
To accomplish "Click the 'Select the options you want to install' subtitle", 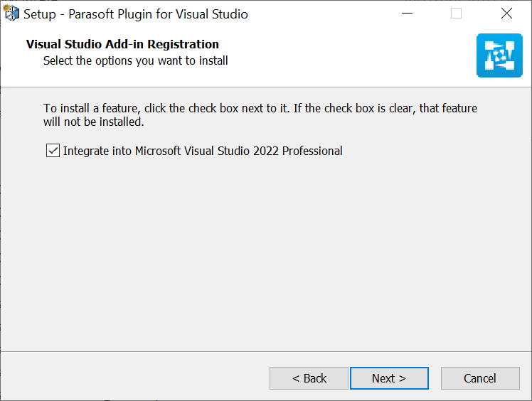I will (135, 60).
